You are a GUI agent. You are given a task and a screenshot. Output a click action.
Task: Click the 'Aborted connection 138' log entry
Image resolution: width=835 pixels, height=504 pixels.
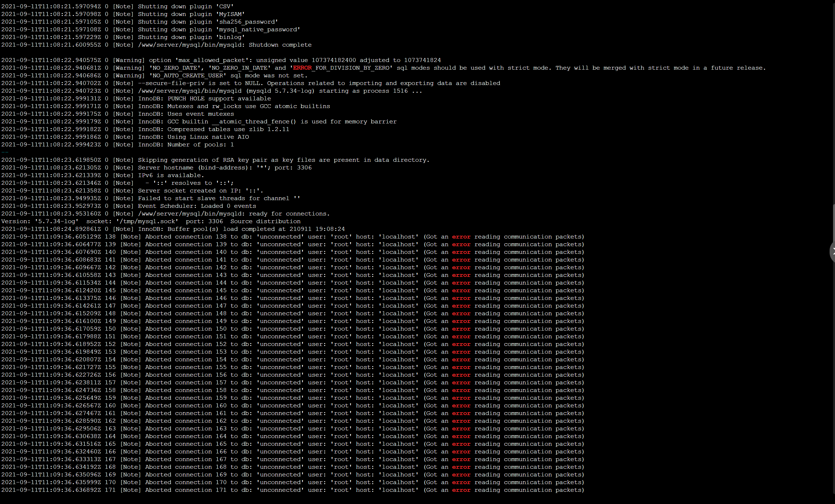[x=293, y=237]
